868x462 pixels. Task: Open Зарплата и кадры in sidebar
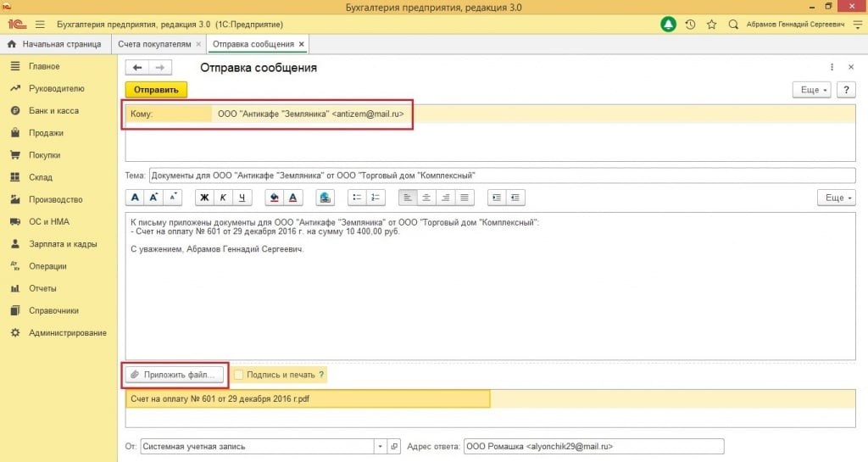pos(62,243)
